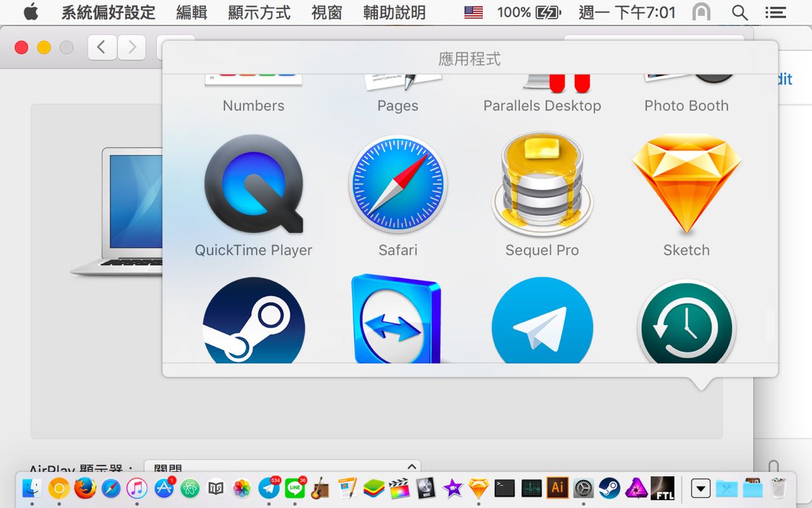The height and width of the screenshot is (508, 812).
Task: Open the App Store from the Dock
Action: (164, 488)
